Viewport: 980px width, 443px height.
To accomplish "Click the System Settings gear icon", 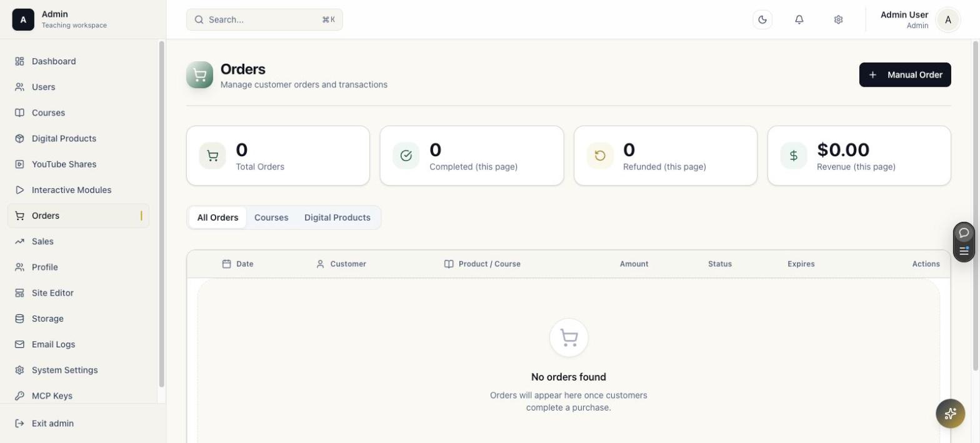I will [19, 370].
